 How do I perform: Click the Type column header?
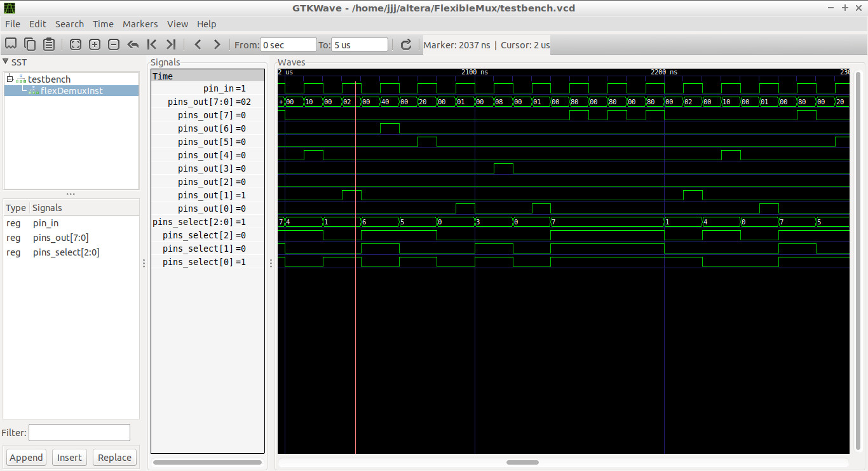16,208
